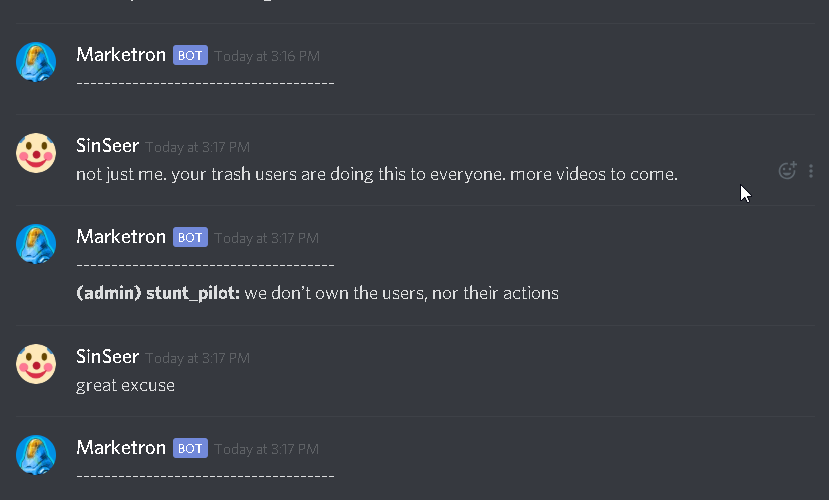This screenshot has width=829, height=500.
Task: Open the bottom Marketron bot avatar
Action: (x=36, y=455)
